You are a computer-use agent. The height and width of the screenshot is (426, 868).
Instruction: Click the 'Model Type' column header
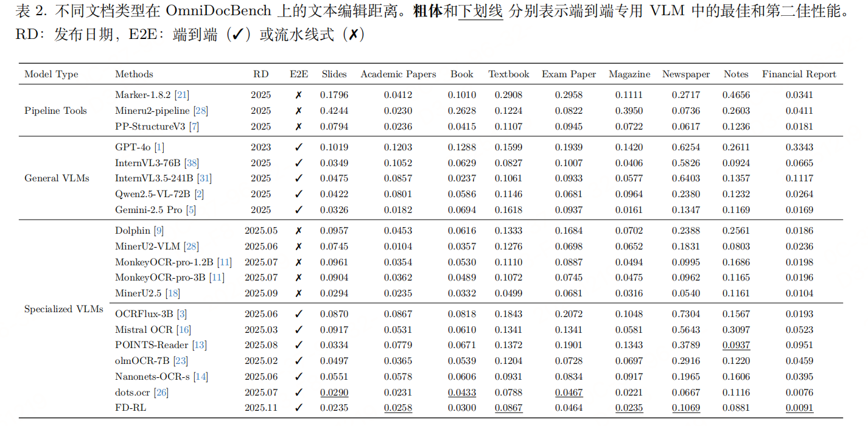click(x=51, y=74)
